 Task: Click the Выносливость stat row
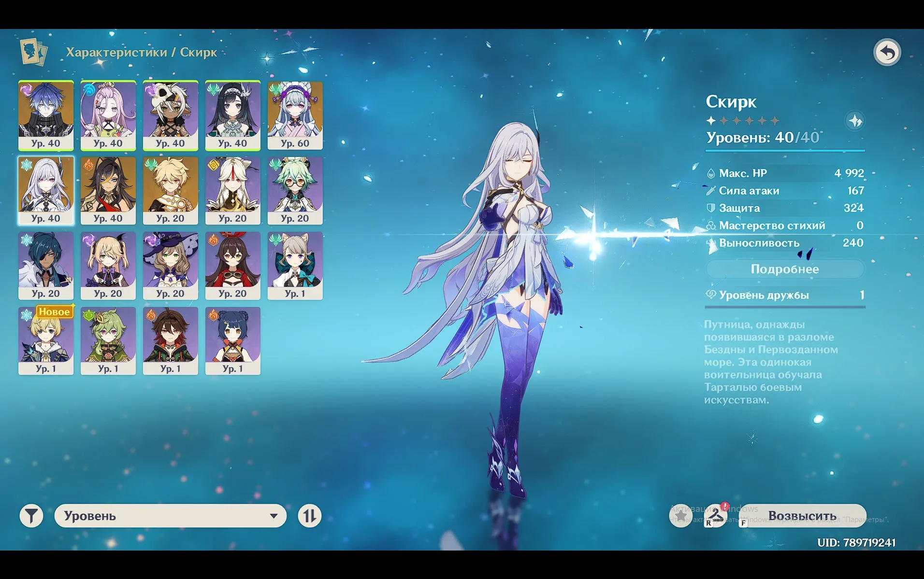pos(785,243)
